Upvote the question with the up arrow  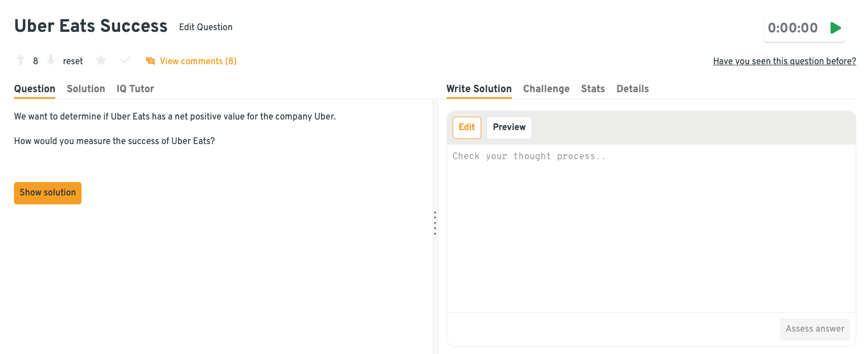pos(21,61)
